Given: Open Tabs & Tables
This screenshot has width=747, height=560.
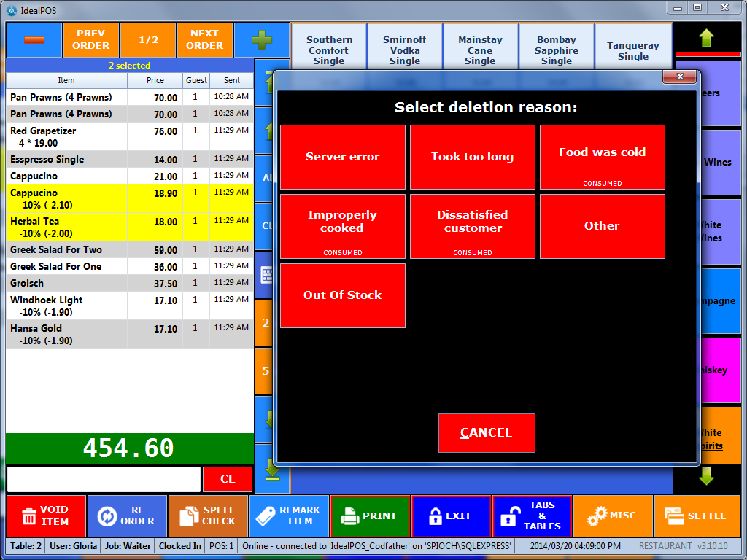Looking at the screenshot, I should pos(532,516).
